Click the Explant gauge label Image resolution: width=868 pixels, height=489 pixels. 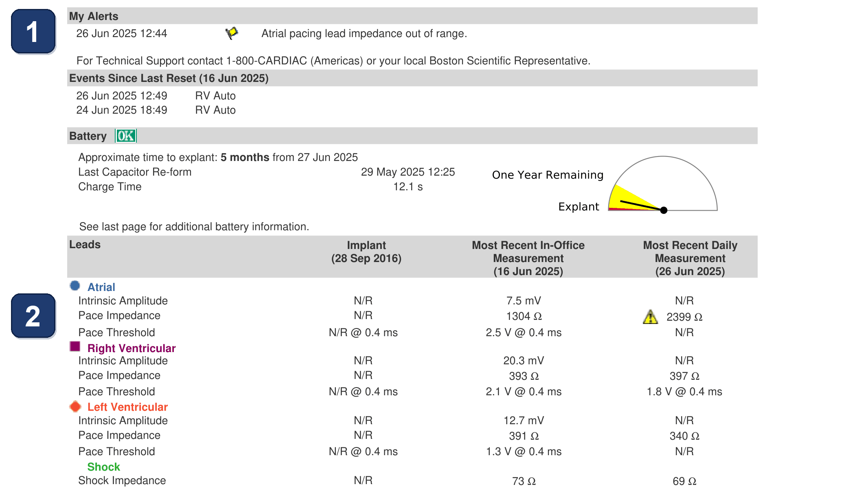579,207
